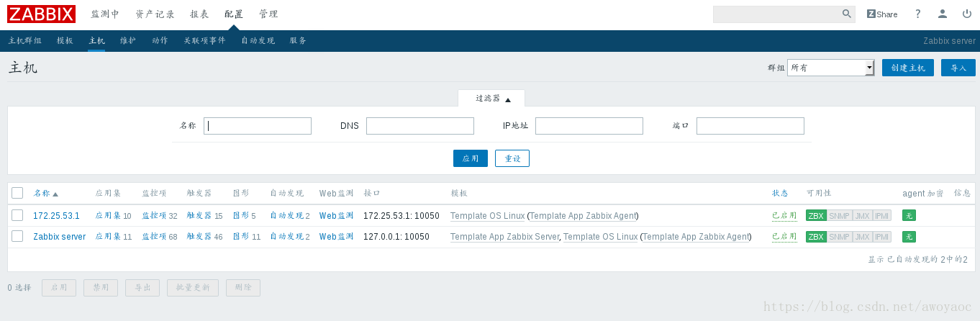Screen dimensions: 980x321
Task: Click JMX availability badge for 172.25.53.1
Action: click(x=862, y=215)
